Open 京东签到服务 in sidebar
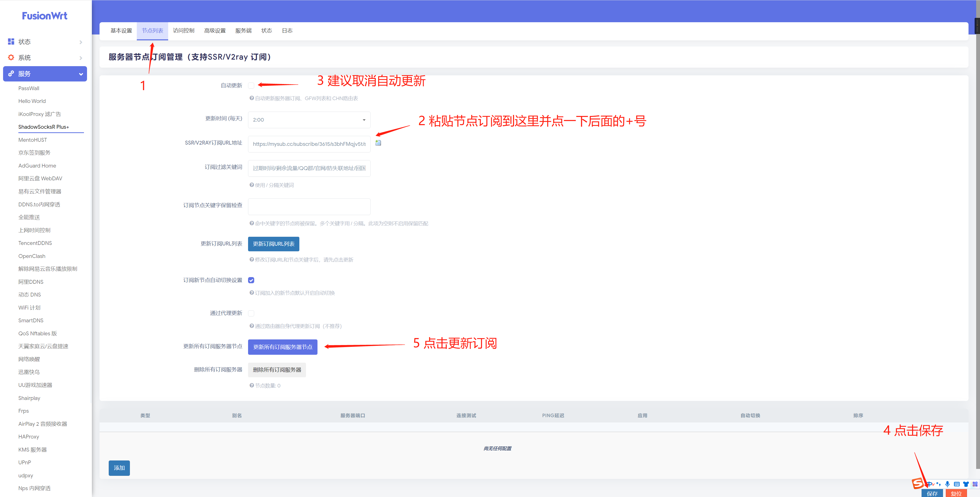Viewport: 980px width, 497px height. coord(34,152)
